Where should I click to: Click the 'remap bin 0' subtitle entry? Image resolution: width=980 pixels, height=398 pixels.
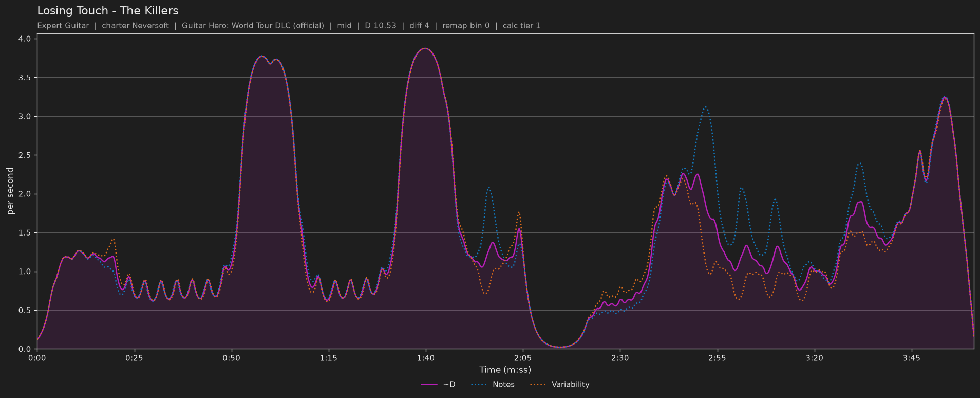(x=466, y=26)
